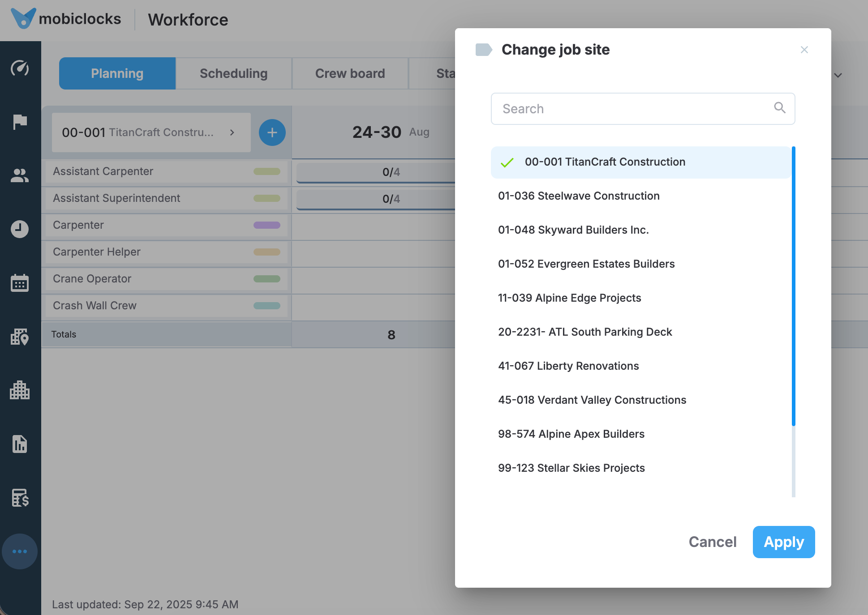Click the flag icon in sidebar

click(20, 122)
